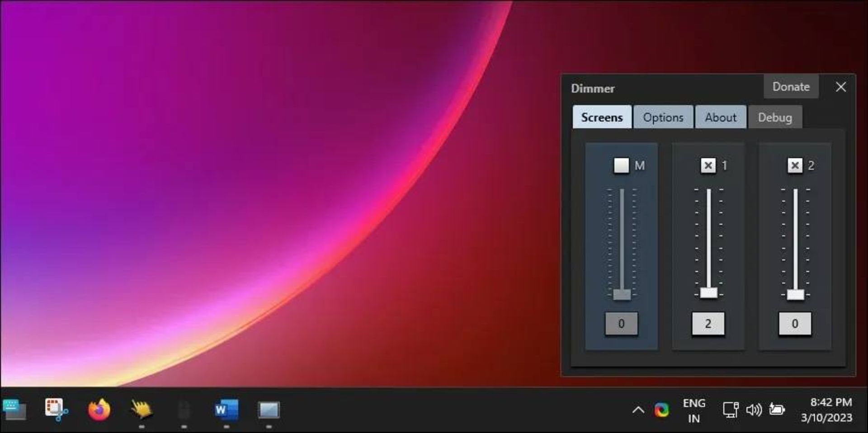The image size is (868, 433).
Task: Uncheck the screen 1 checkbox
Action: coord(708,165)
